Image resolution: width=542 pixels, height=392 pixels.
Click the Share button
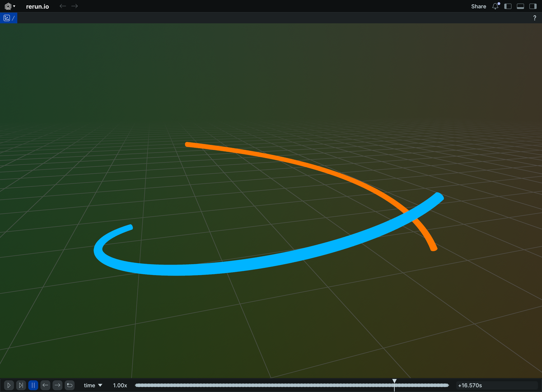[478, 6]
